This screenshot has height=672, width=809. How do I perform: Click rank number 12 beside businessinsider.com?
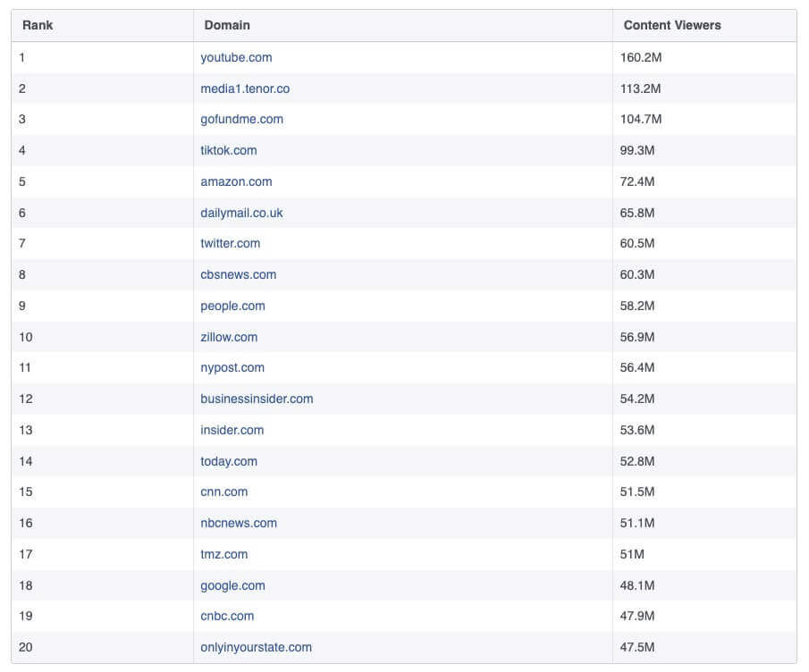tap(26, 399)
